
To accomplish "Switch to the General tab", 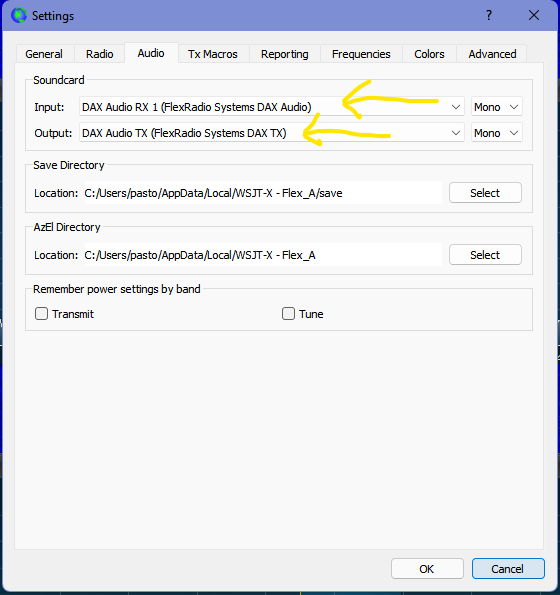I will 44,54.
